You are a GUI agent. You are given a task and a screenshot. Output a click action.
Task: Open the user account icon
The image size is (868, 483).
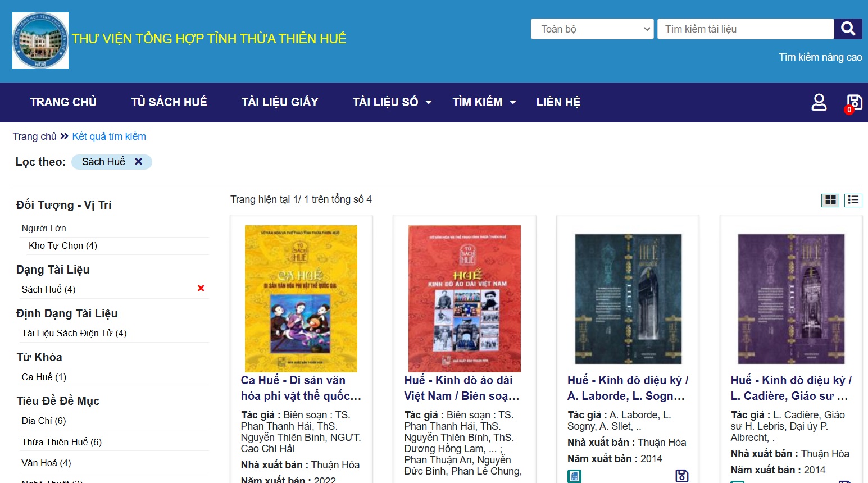(x=819, y=102)
